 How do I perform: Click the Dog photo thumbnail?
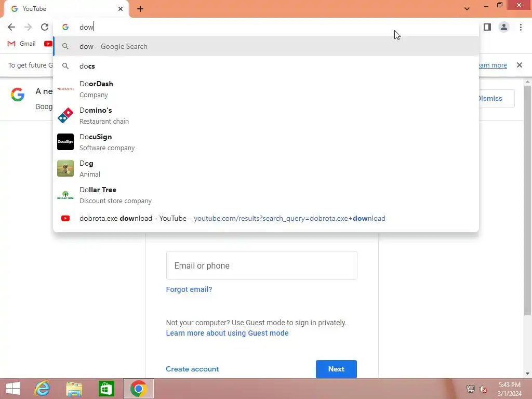tap(65, 168)
